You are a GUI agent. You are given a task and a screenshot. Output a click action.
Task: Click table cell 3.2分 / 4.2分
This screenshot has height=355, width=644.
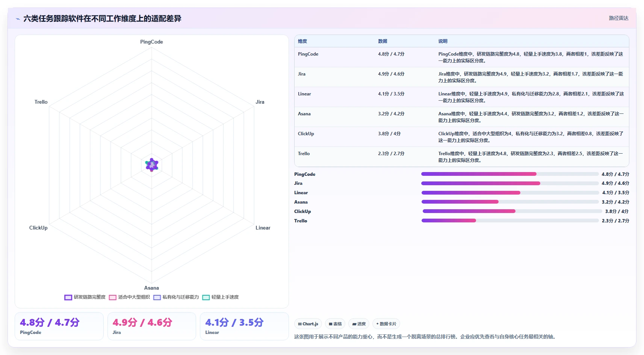(x=391, y=114)
